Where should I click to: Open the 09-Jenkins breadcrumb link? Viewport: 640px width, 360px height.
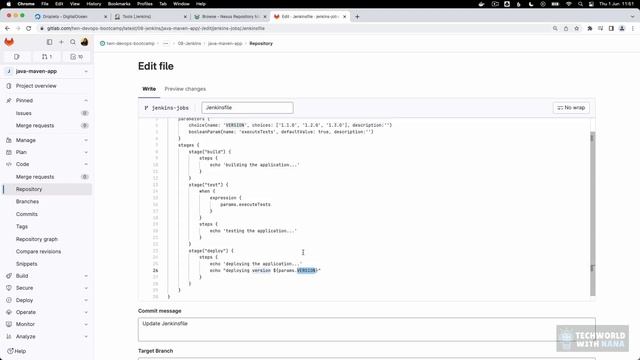tap(189, 43)
